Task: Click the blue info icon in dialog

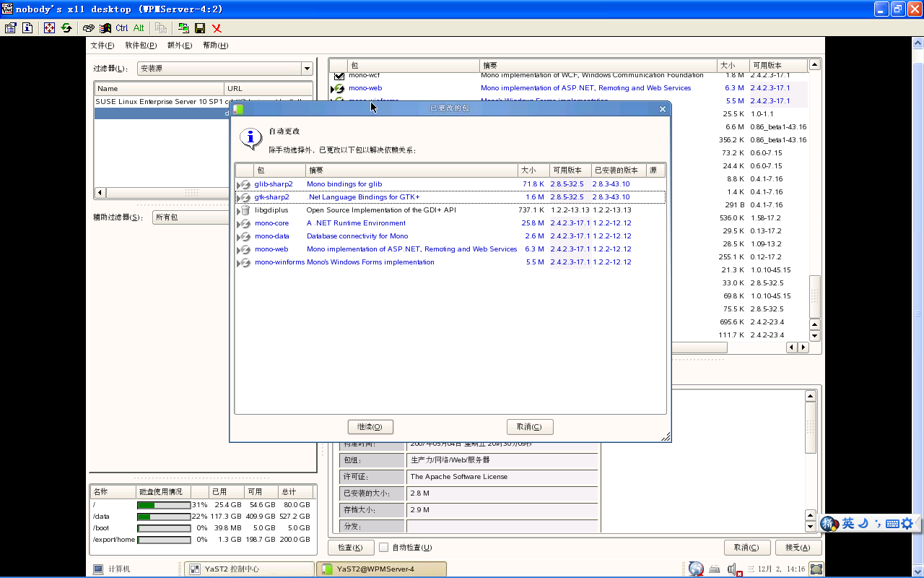Action: coord(250,139)
